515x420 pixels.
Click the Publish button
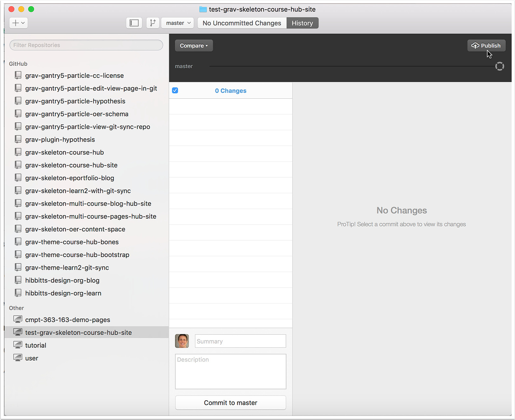(486, 45)
